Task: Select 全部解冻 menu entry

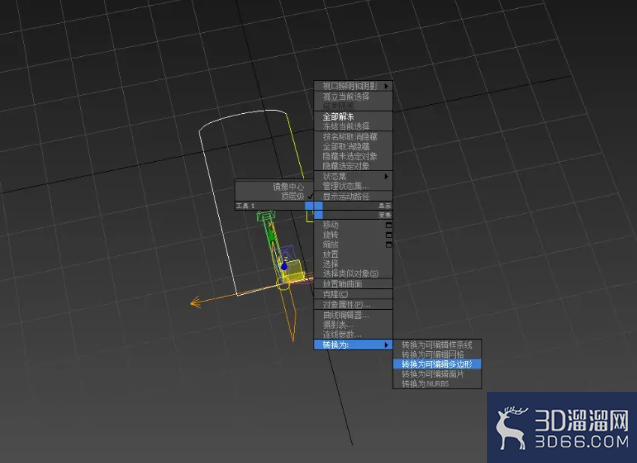Action: point(353,117)
